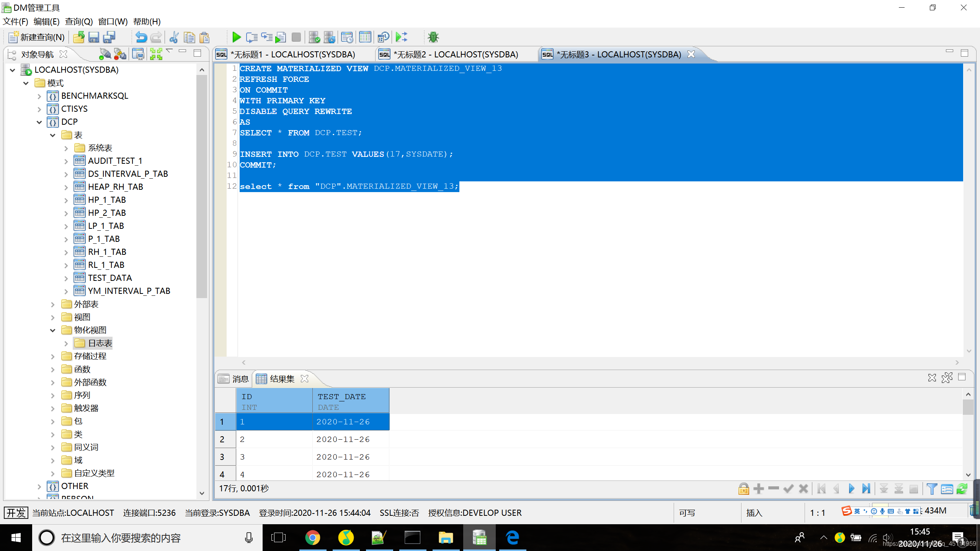Image resolution: width=980 pixels, height=551 pixels.
Task: Click the 新建查询(N) button
Action: (x=36, y=37)
